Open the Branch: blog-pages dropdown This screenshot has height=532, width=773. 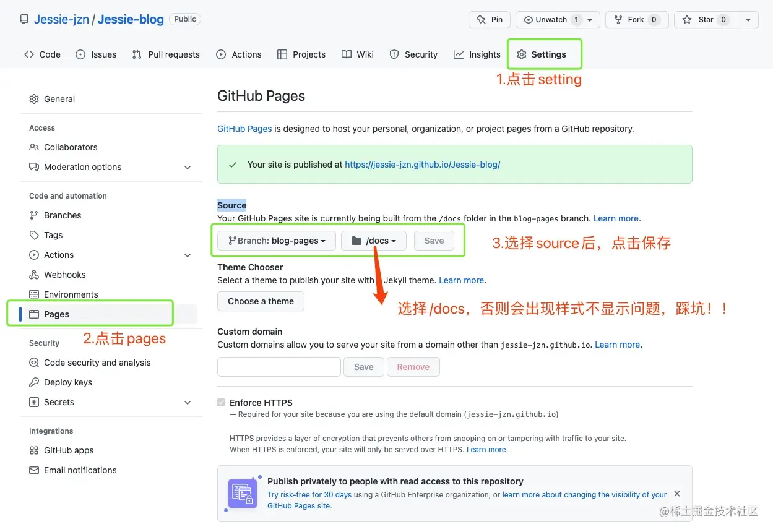[x=277, y=241]
